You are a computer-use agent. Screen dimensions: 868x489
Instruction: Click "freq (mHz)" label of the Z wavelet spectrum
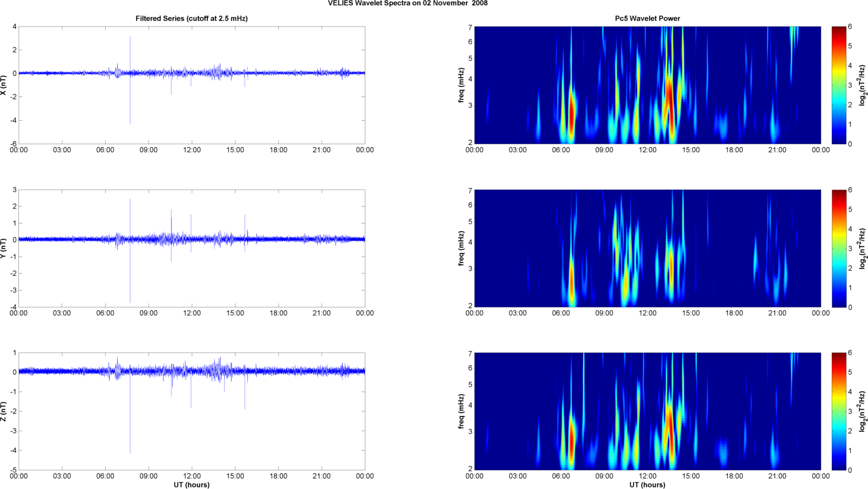(x=461, y=411)
